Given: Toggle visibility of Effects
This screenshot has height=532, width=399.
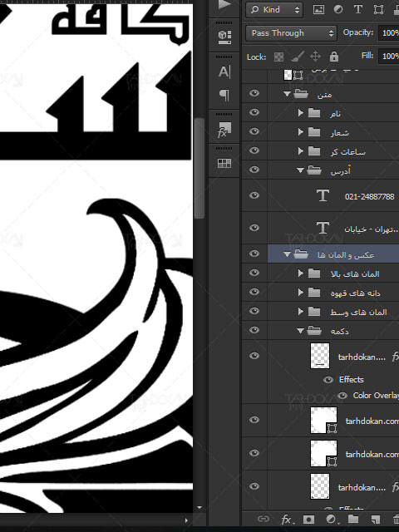Looking at the screenshot, I should point(328,380).
